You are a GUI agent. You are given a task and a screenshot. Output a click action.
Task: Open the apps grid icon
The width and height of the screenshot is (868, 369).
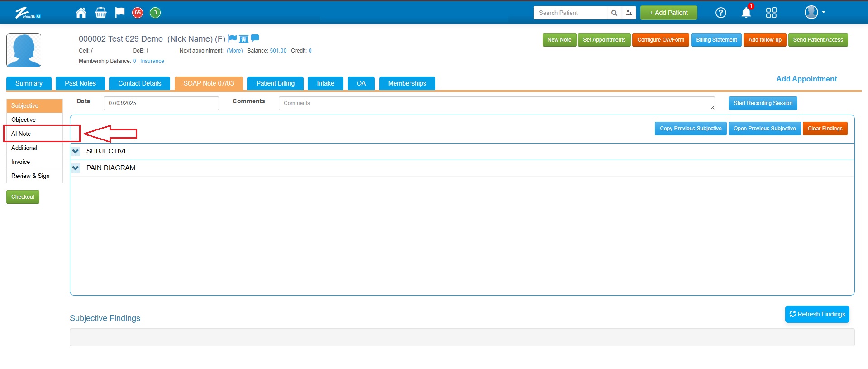click(x=771, y=13)
